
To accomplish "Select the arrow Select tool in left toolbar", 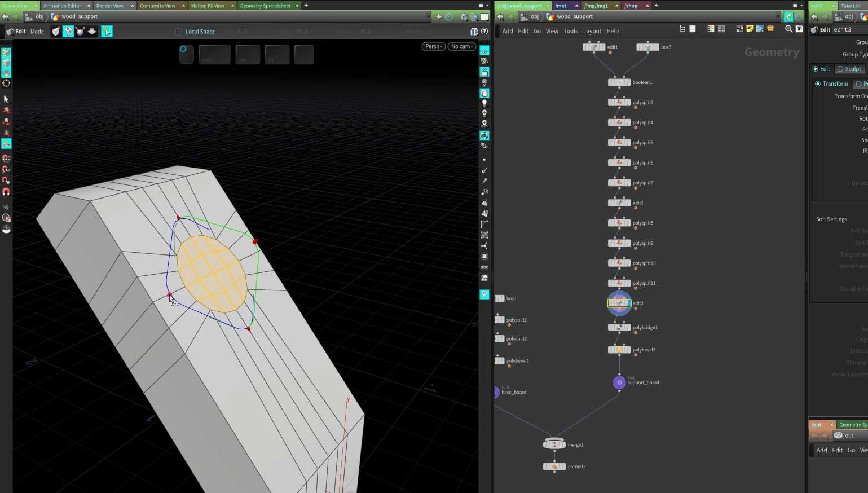I will click(6, 99).
